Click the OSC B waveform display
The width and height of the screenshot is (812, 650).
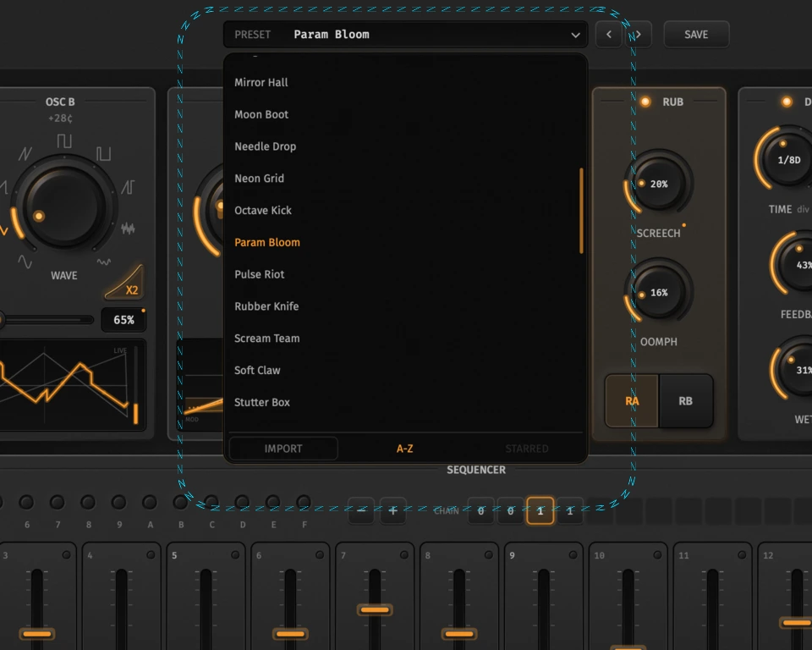click(71, 384)
